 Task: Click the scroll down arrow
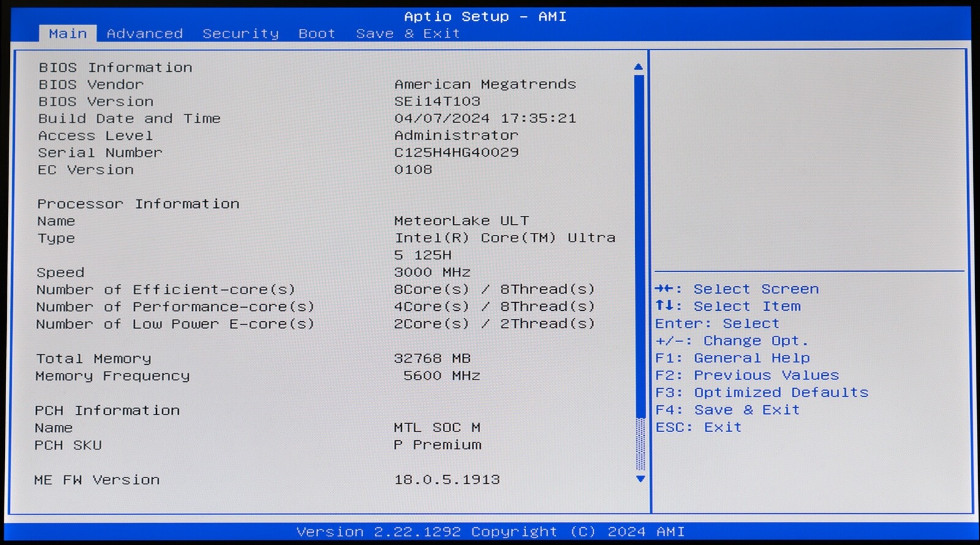640,479
